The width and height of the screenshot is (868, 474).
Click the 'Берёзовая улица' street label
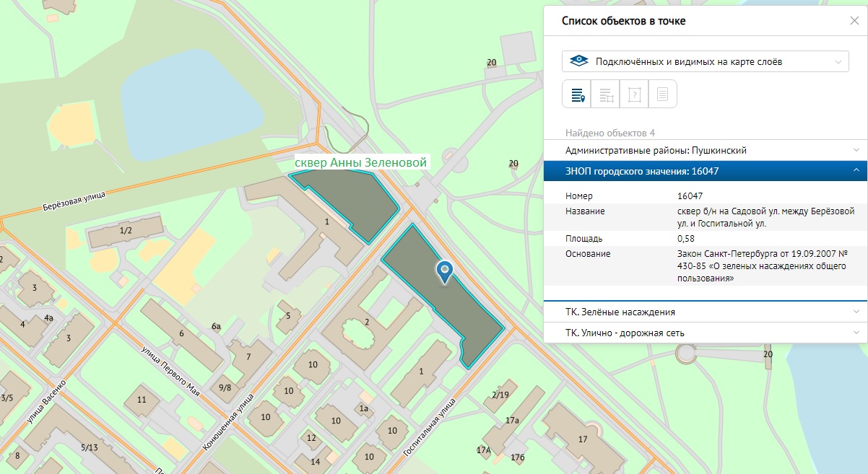point(74,201)
